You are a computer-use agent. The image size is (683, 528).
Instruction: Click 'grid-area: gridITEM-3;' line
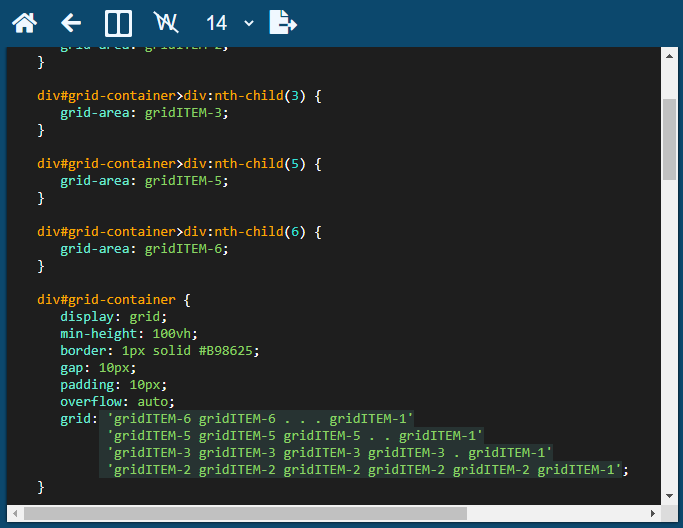tap(144, 113)
